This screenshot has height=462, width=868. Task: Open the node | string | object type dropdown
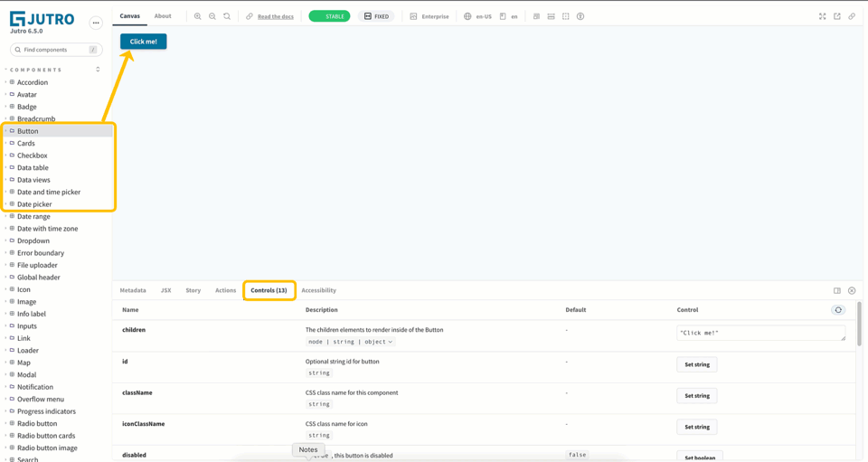[351, 342]
